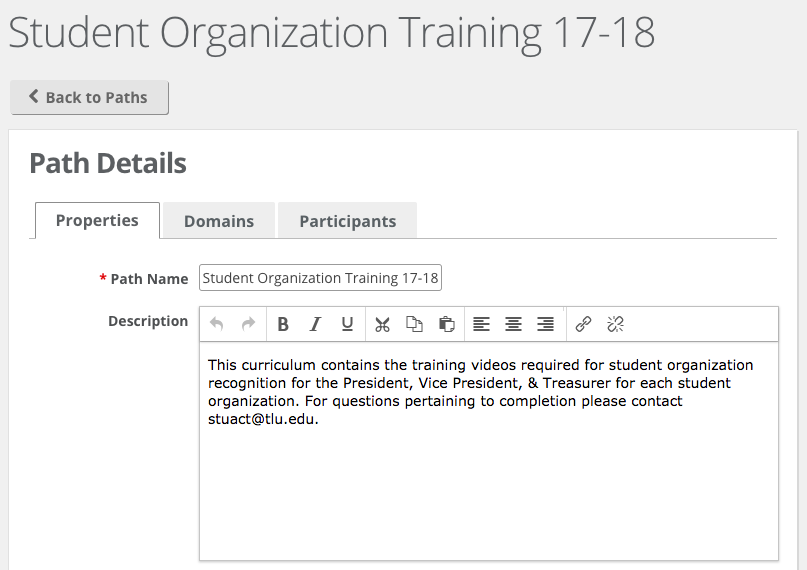Open the Participants tab
807x570 pixels.
tap(347, 221)
